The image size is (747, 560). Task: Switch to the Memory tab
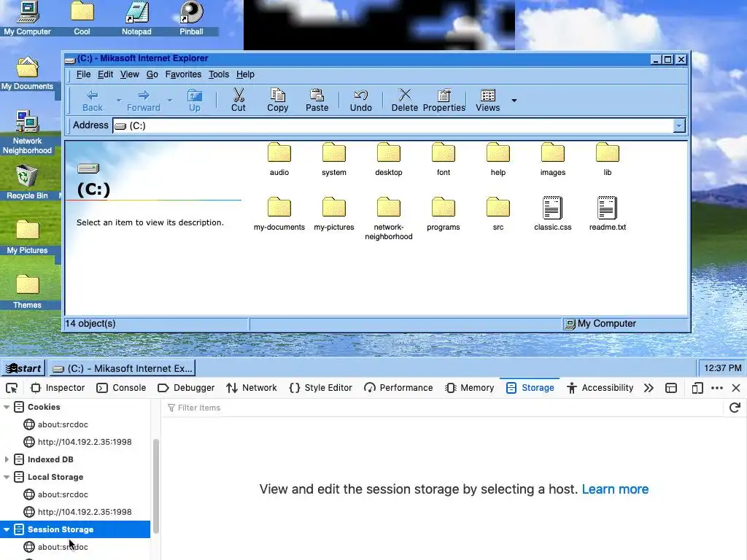pos(470,388)
